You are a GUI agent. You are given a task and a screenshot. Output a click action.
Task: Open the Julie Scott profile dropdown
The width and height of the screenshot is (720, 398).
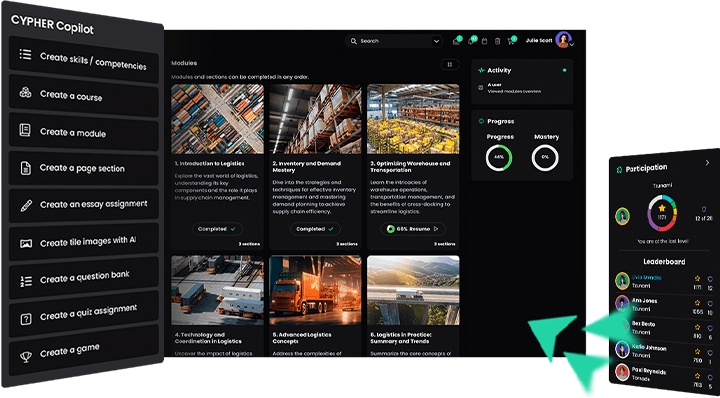(572, 45)
